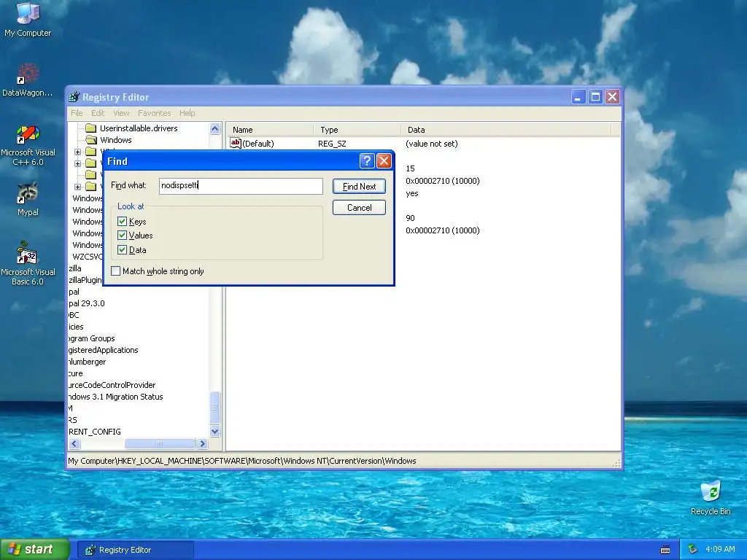The image size is (747, 560).
Task: Click the Registry Editor taskbar icon
Action: (x=90, y=550)
